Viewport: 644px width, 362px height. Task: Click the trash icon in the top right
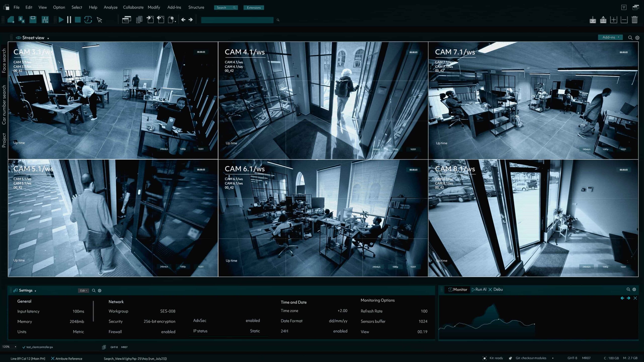click(635, 20)
